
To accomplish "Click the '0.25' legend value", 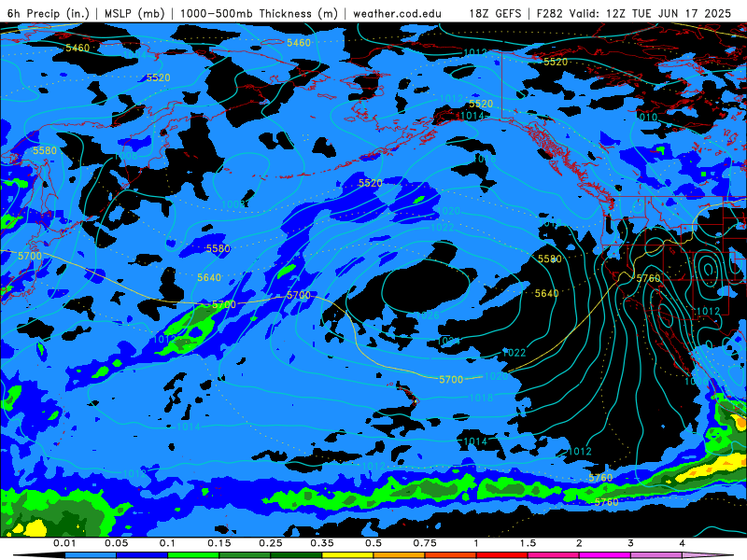I will click(271, 543).
